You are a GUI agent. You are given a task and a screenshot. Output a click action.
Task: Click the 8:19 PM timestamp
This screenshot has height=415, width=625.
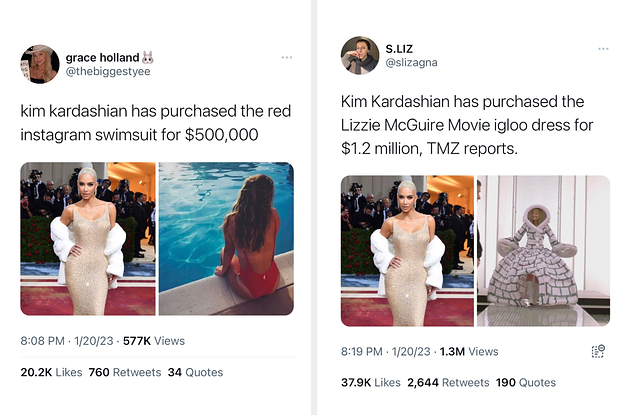pyautogui.click(x=362, y=351)
